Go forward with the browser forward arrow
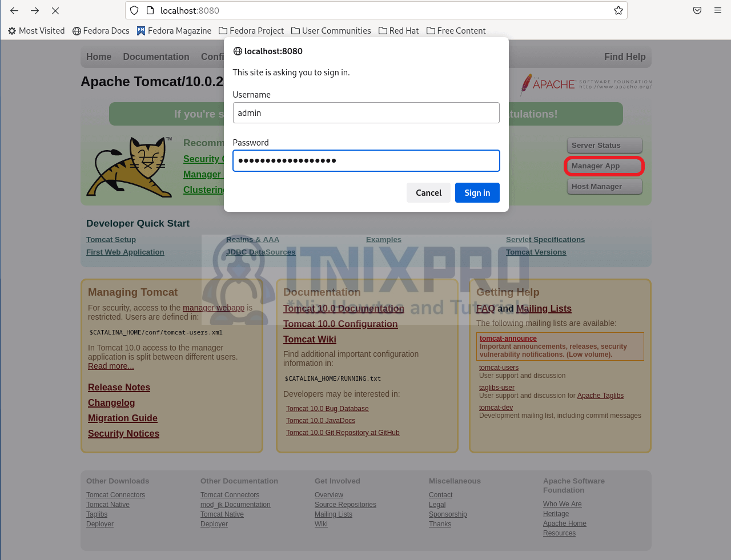 (x=35, y=10)
